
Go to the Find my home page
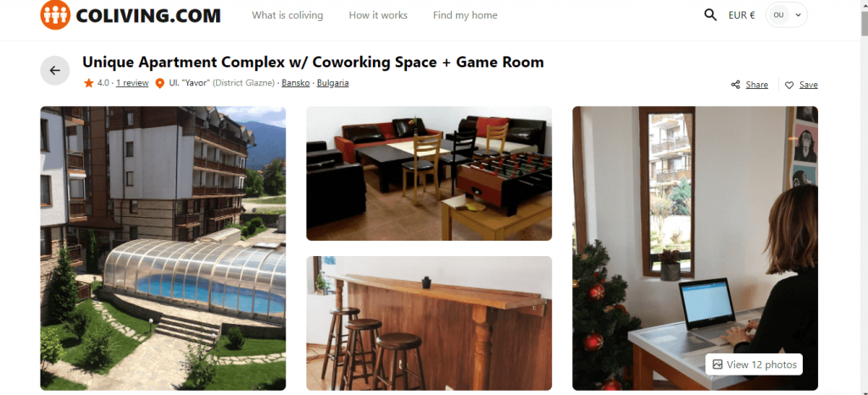click(465, 15)
